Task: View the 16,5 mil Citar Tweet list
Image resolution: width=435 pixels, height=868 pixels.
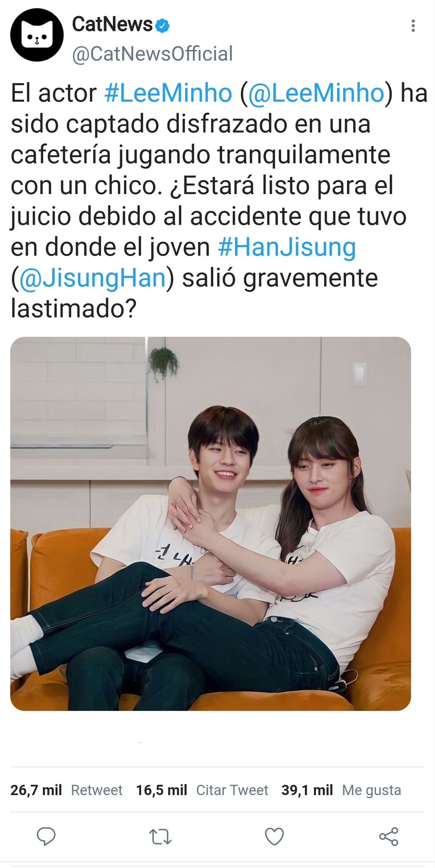Action: pos(202,790)
